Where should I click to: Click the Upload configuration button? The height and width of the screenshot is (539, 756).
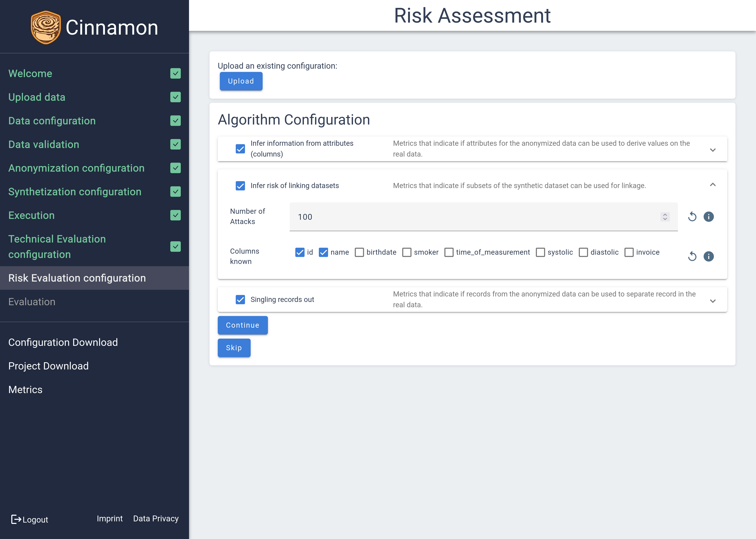pyautogui.click(x=241, y=81)
